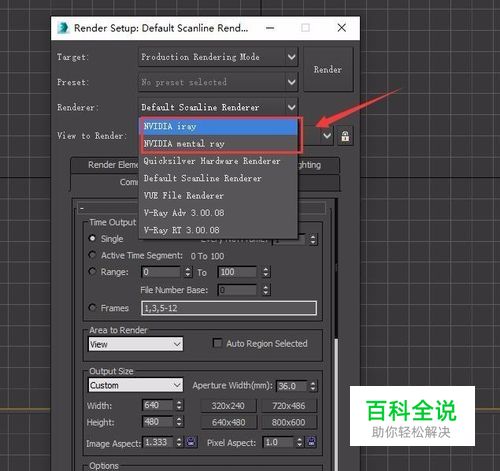Toggle the Pixel Aspect lock icon

tap(311, 442)
